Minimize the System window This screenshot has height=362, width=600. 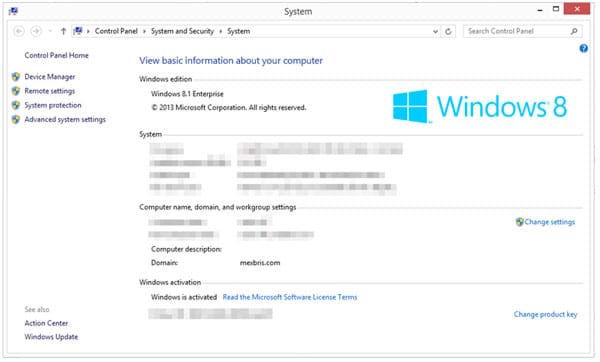click(x=540, y=10)
